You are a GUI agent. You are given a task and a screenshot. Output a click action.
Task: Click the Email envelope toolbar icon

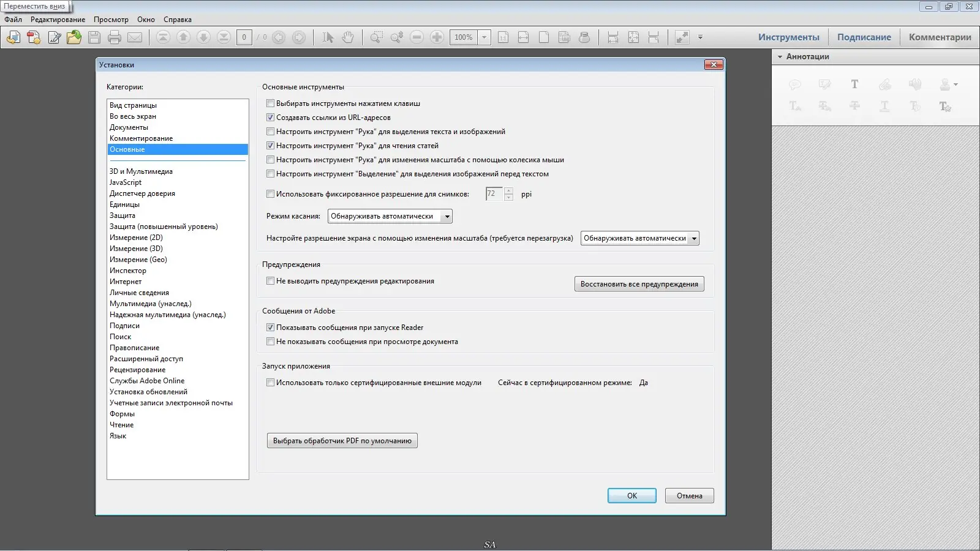tap(135, 37)
